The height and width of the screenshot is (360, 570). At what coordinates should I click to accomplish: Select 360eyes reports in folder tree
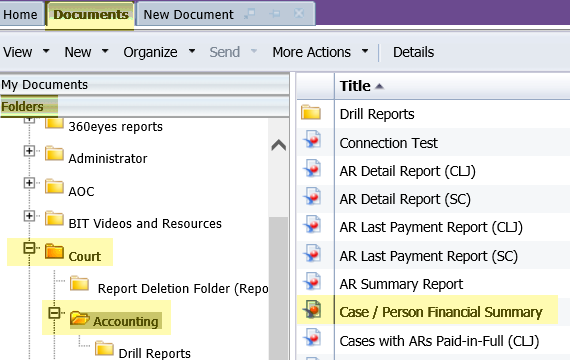(x=116, y=127)
